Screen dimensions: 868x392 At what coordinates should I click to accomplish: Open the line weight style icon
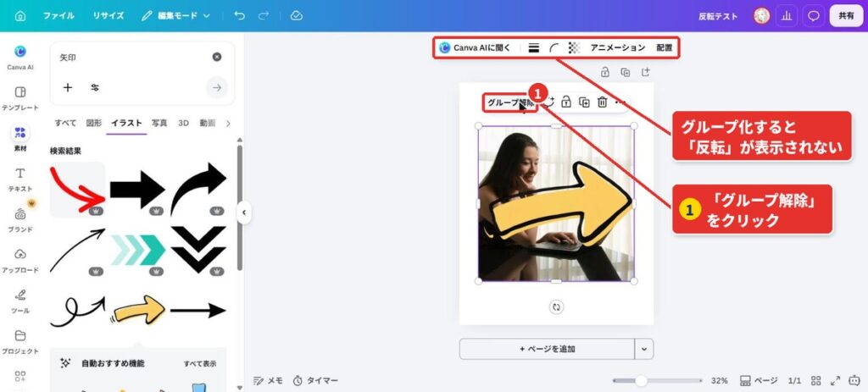click(534, 48)
